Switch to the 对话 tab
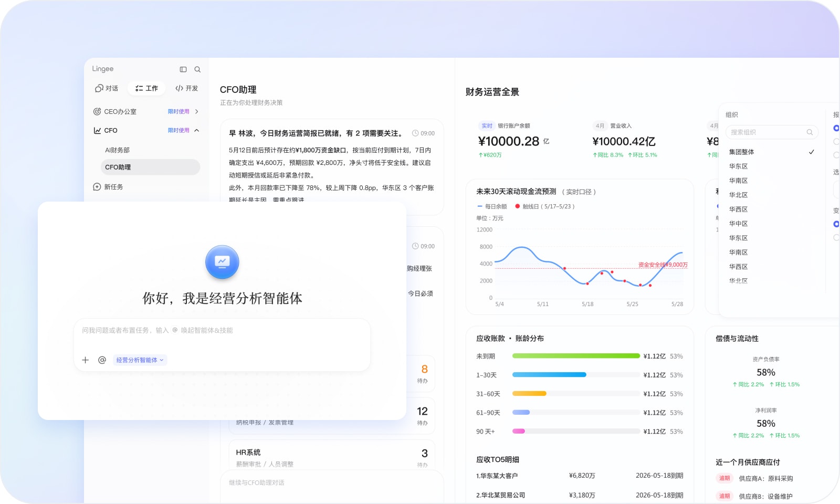Screen dimensions: 840x504 click(x=107, y=88)
